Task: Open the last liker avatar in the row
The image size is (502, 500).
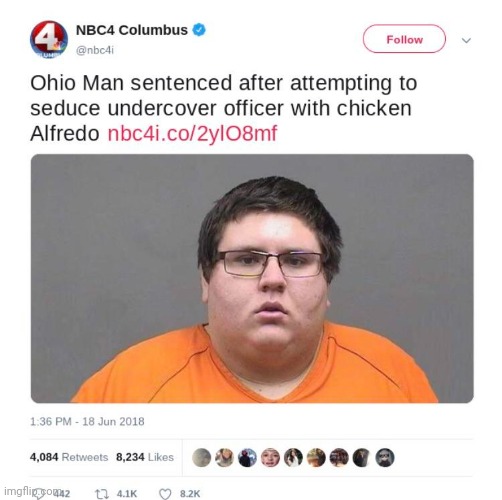Action: click(385, 457)
